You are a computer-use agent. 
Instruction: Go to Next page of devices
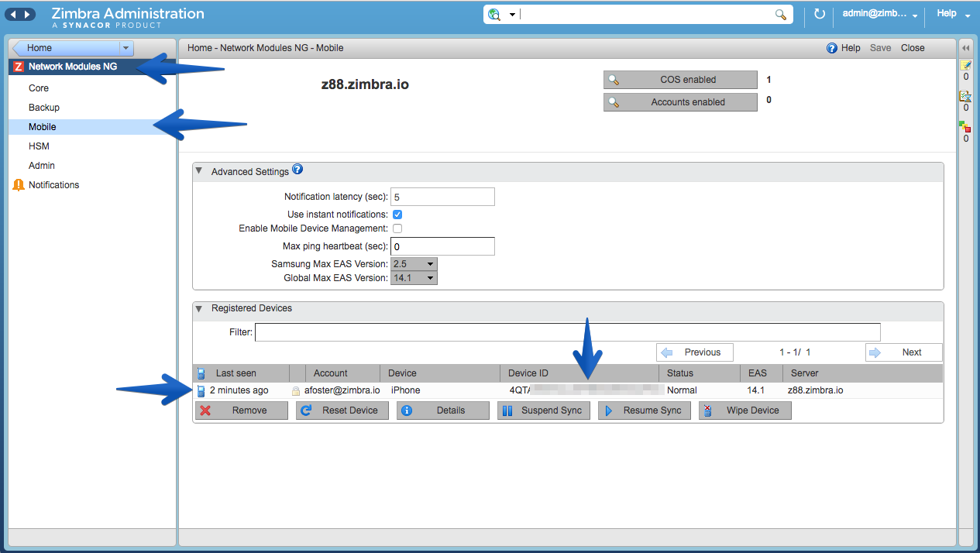click(904, 352)
